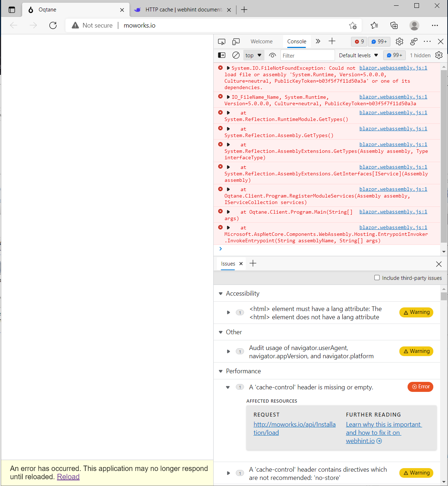
Task: Open the top frame context dropdown
Action: coord(253,55)
